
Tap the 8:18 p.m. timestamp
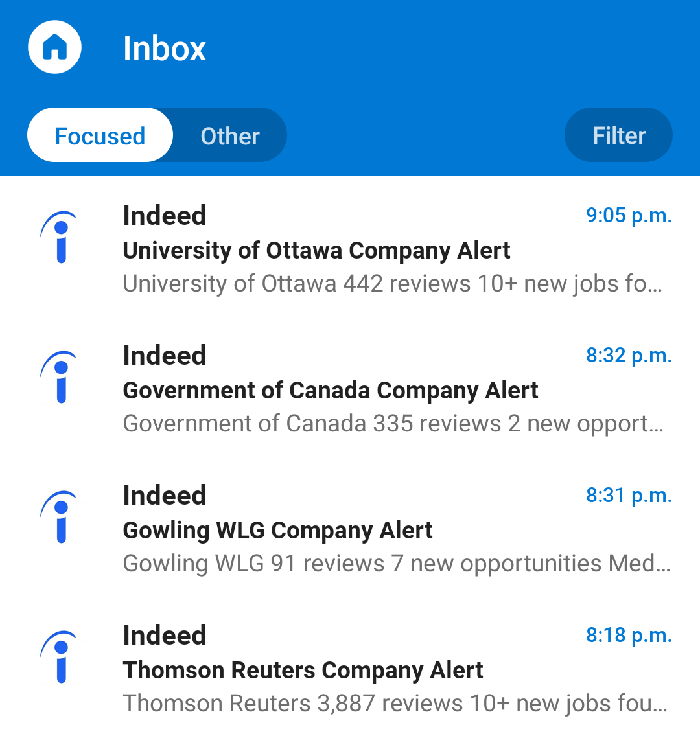tap(628, 636)
